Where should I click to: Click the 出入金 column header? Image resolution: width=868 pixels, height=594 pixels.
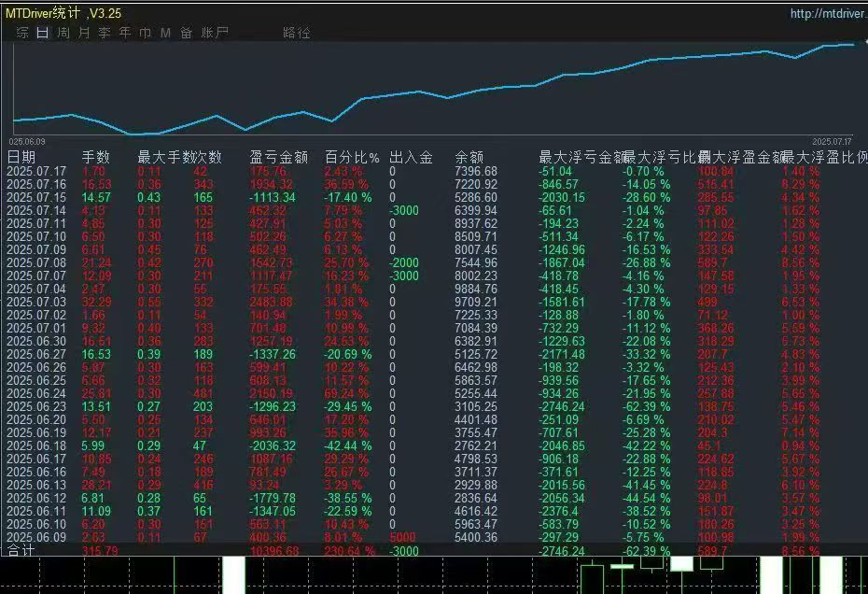click(411, 157)
